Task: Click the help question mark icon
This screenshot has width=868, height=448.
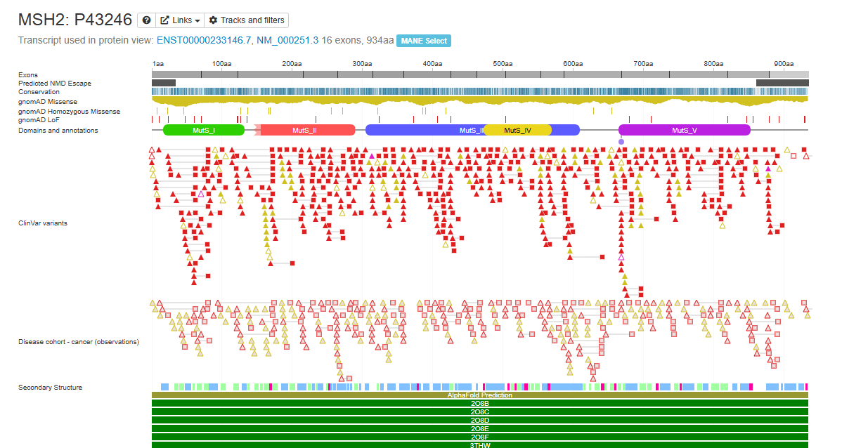Action: (x=146, y=20)
